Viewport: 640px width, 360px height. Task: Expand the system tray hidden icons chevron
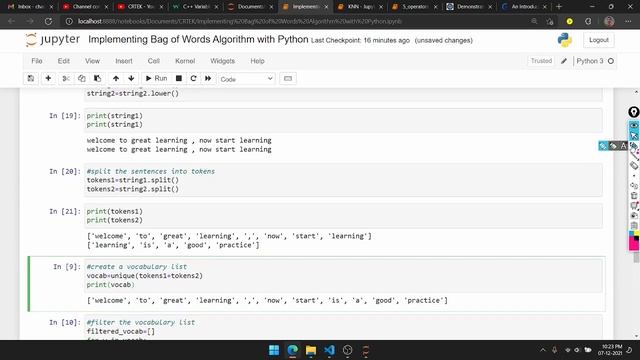[x=542, y=350]
